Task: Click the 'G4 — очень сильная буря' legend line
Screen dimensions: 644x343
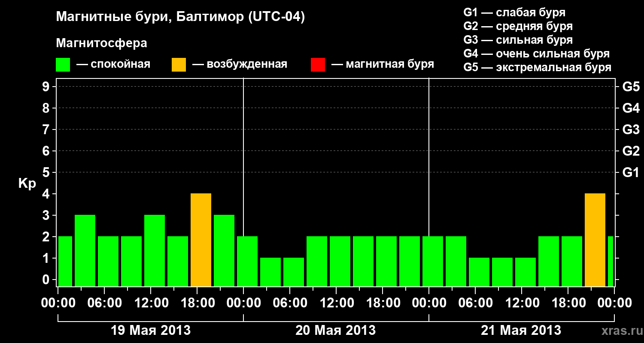Action: [537, 54]
